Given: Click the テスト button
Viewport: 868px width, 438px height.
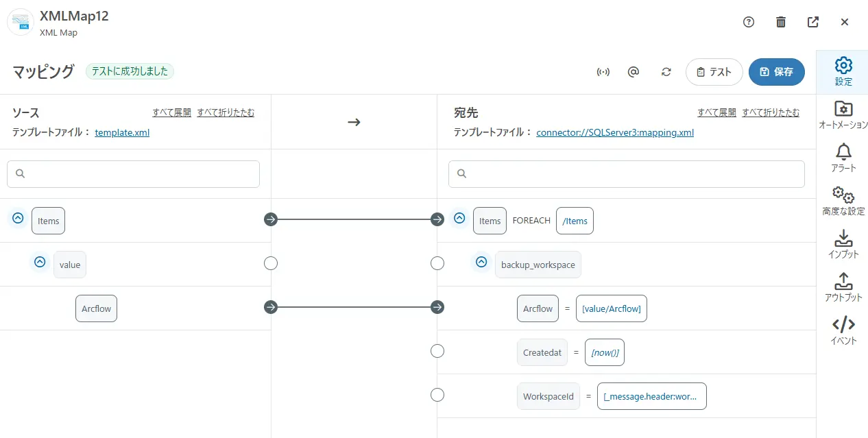Looking at the screenshot, I should click(714, 72).
